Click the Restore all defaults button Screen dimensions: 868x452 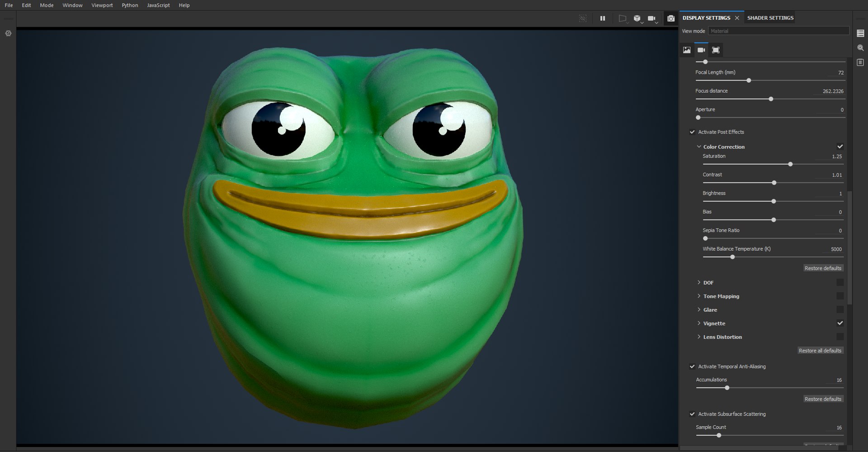(820, 351)
